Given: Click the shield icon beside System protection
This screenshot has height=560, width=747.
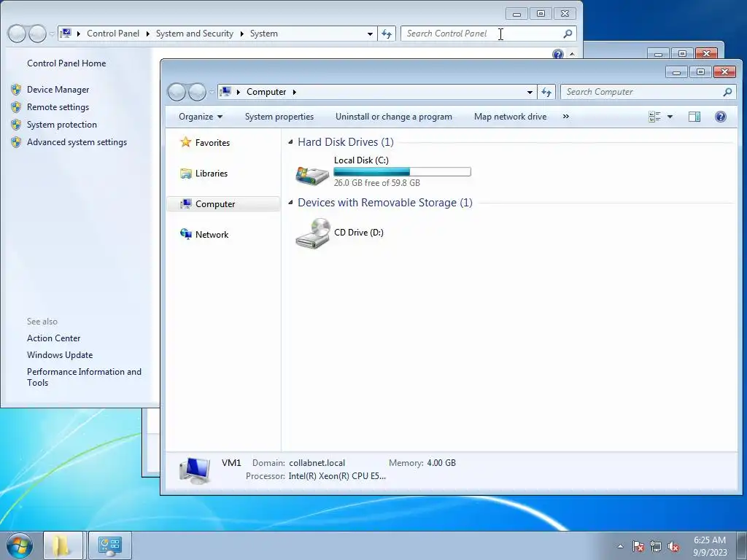Looking at the screenshot, I should (16, 125).
